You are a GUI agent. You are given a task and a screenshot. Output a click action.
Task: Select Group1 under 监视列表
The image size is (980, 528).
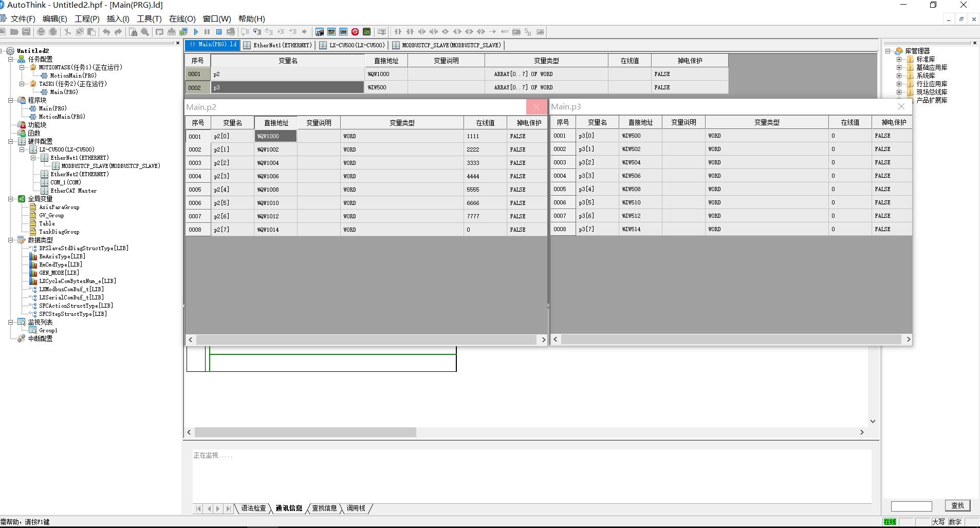tap(48, 330)
